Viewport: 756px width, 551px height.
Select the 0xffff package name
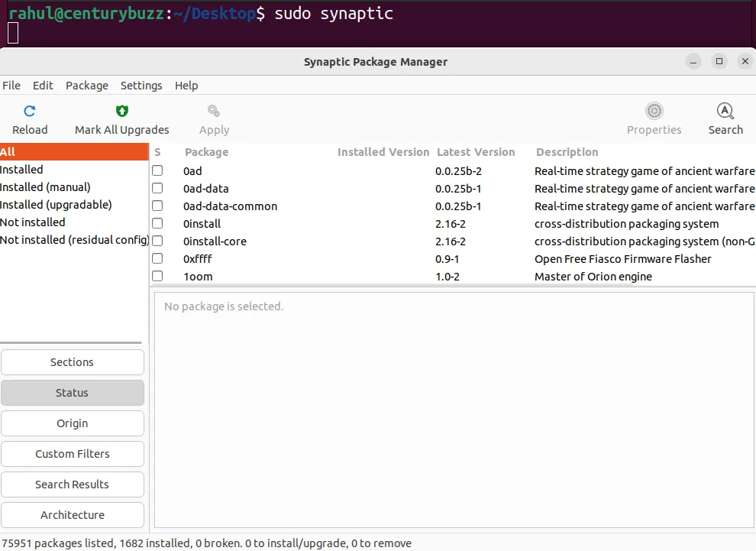click(198, 259)
